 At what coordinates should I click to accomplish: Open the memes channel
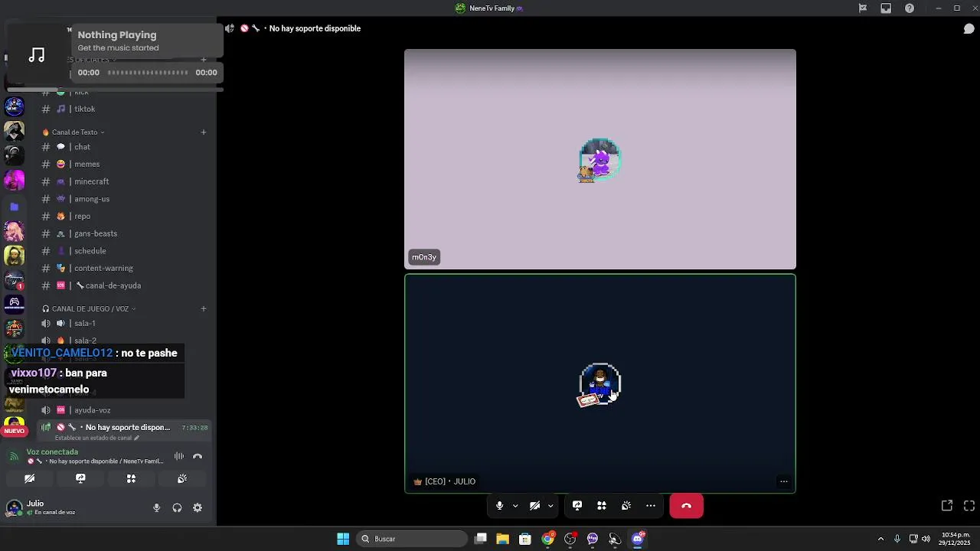[122, 165]
